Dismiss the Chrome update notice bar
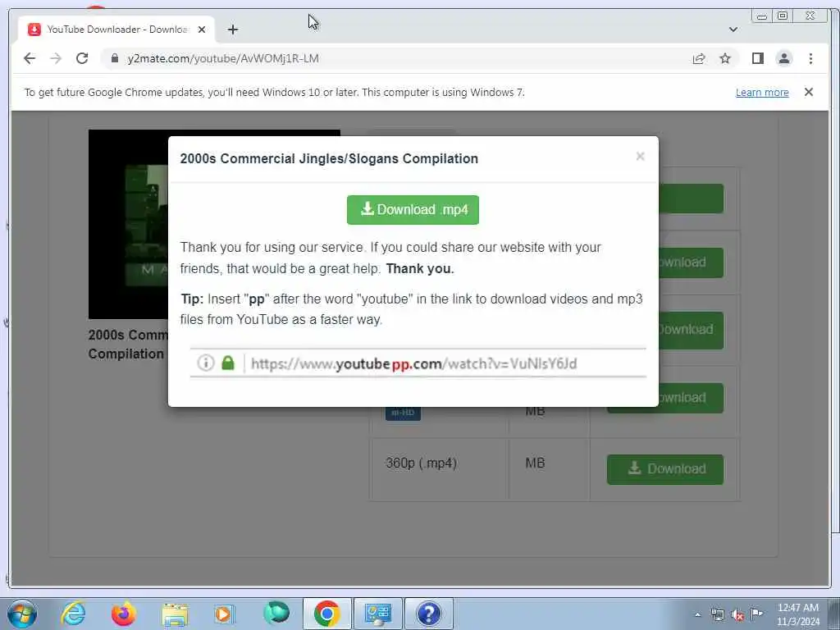Viewport: 840px width, 630px height. tap(808, 92)
